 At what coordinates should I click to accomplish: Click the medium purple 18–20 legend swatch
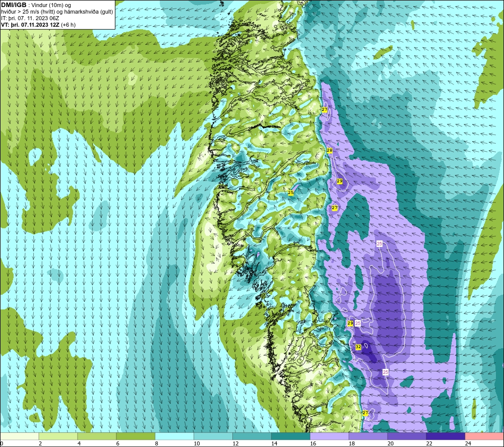368,436
